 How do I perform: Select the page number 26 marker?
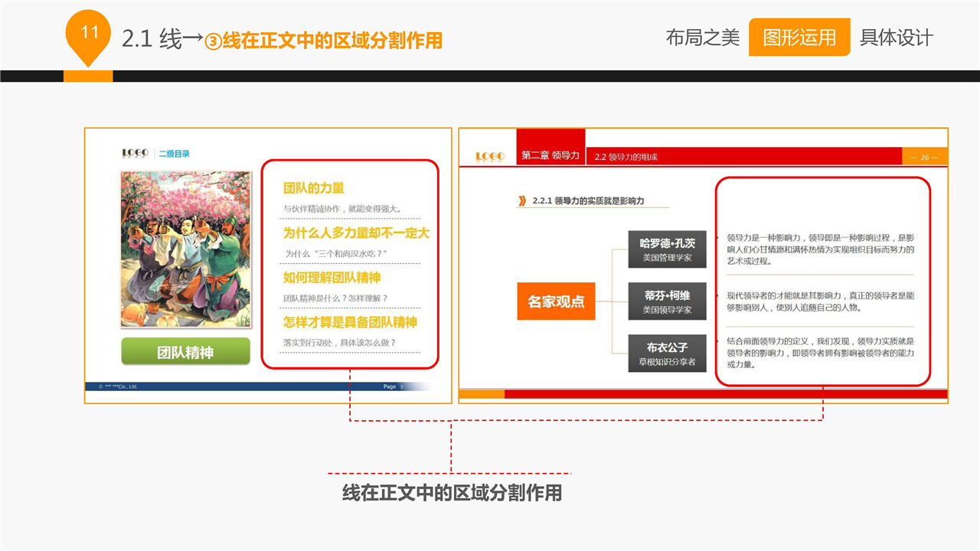[924, 157]
